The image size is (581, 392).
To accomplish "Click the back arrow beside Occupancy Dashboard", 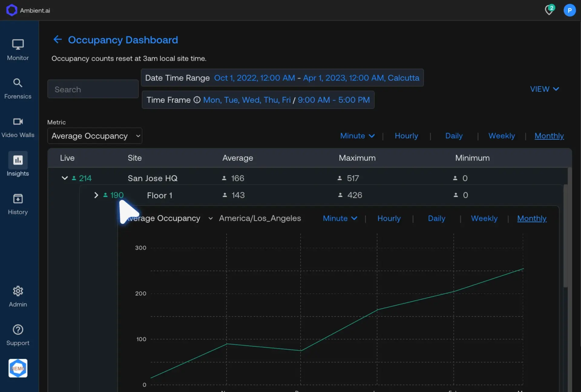I will [x=57, y=39].
